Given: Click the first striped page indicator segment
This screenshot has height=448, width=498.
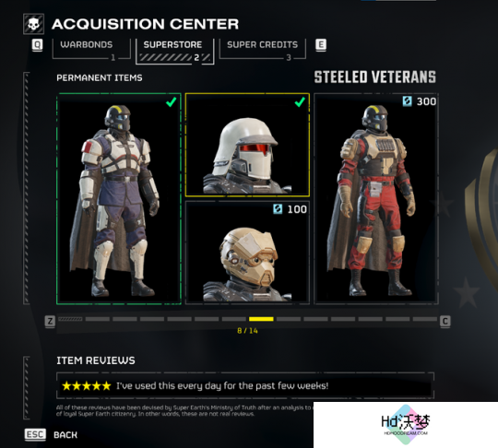Looking at the screenshot, I should point(70,319).
